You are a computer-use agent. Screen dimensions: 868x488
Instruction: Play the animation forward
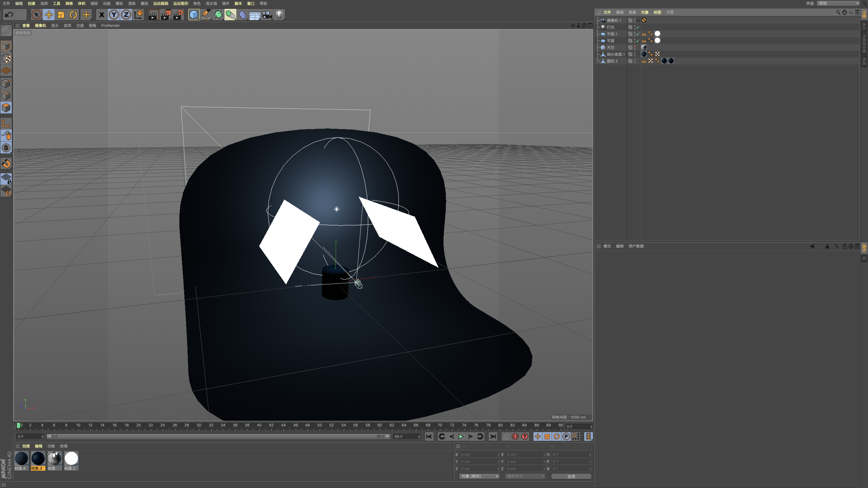(461, 436)
